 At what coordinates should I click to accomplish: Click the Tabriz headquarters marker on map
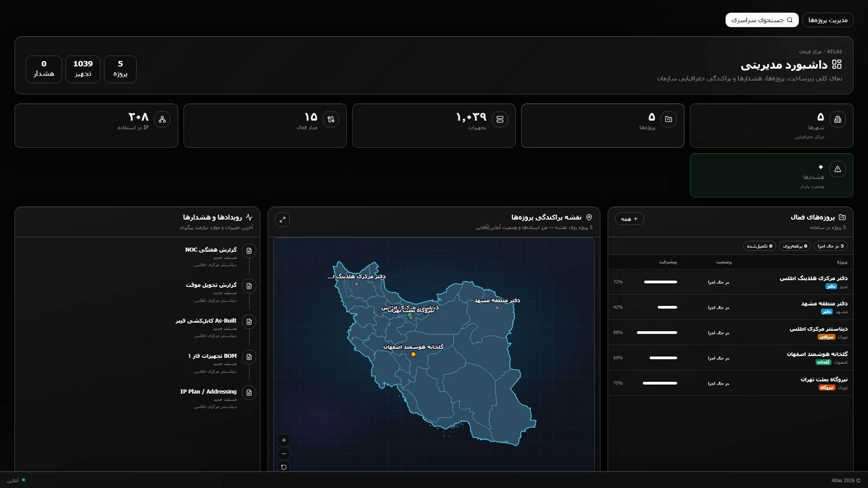(357, 284)
